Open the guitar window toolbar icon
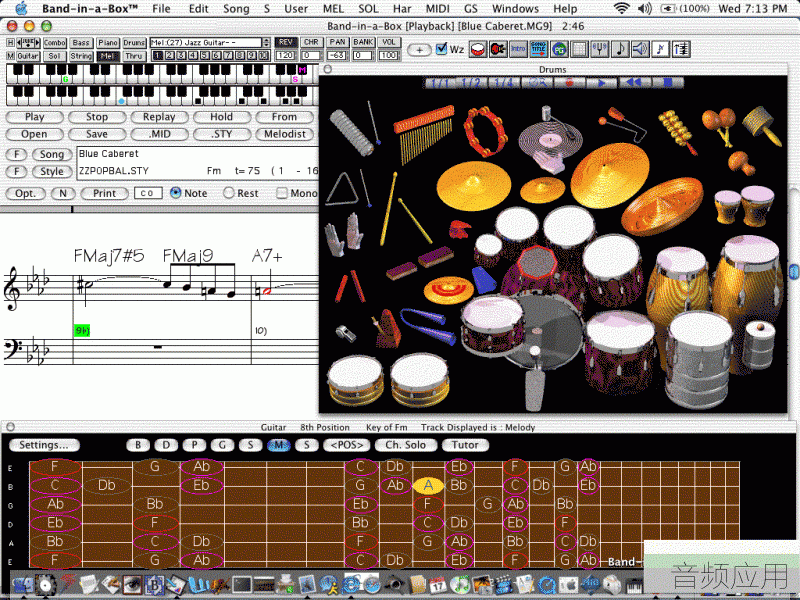Viewport: 800px width, 600px height. pyautogui.click(x=498, y=49)
